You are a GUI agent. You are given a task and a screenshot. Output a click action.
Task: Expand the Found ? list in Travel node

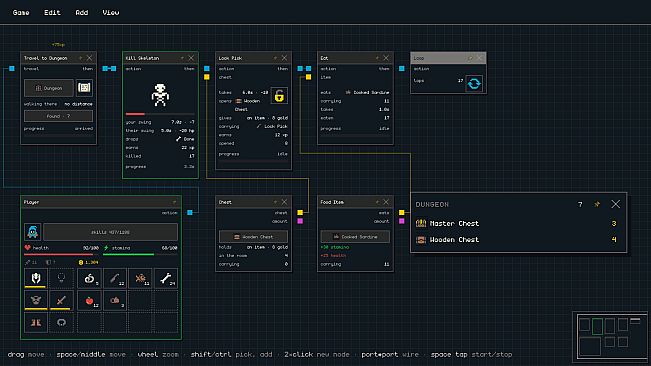tap(58, 116)
